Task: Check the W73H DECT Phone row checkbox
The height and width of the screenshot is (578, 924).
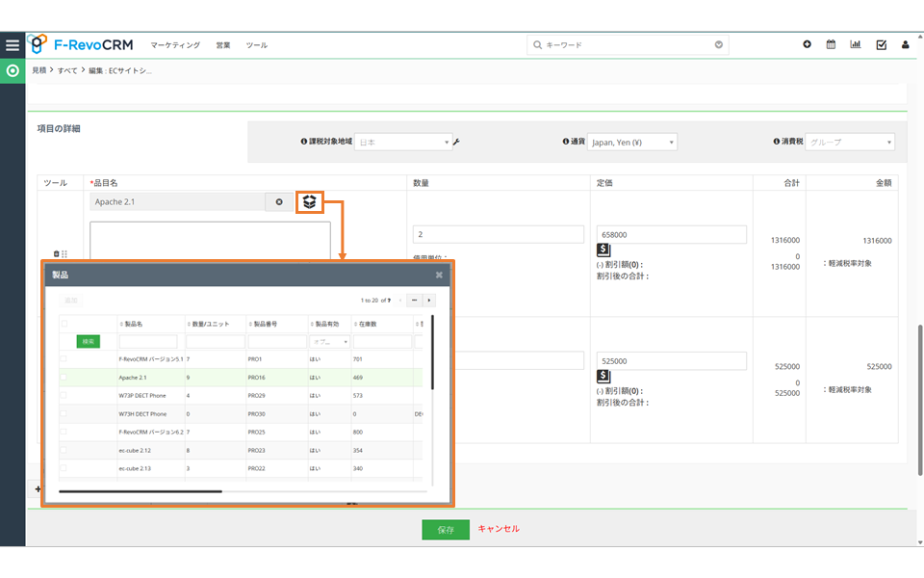Action: pyautogui.click(x=64, y=413)
